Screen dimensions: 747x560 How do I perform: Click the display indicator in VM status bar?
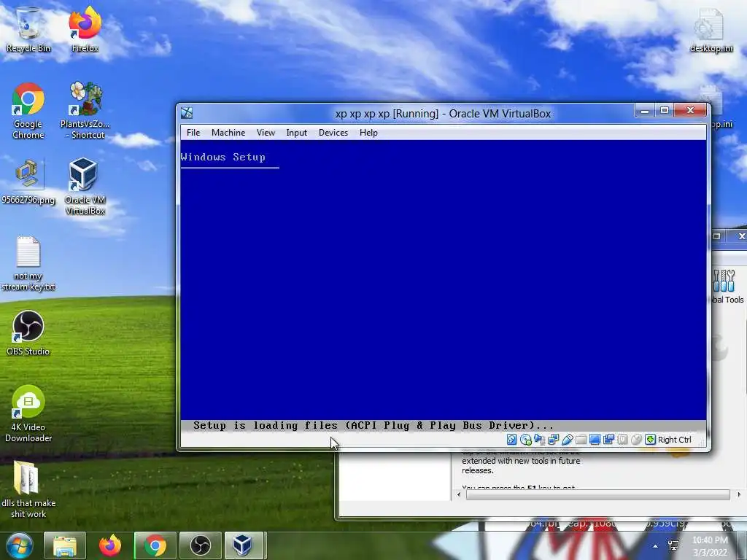point(595,440)
